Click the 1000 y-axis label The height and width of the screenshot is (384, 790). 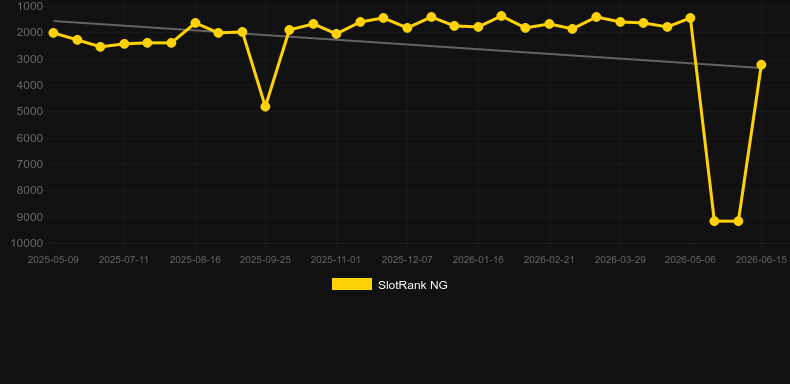click(x=30, y=7)
